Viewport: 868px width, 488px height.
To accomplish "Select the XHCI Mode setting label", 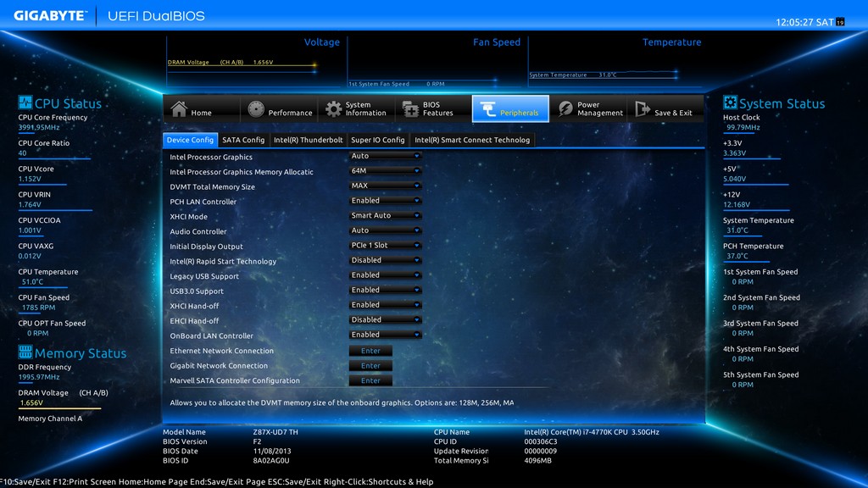I will tap(189, 217).
